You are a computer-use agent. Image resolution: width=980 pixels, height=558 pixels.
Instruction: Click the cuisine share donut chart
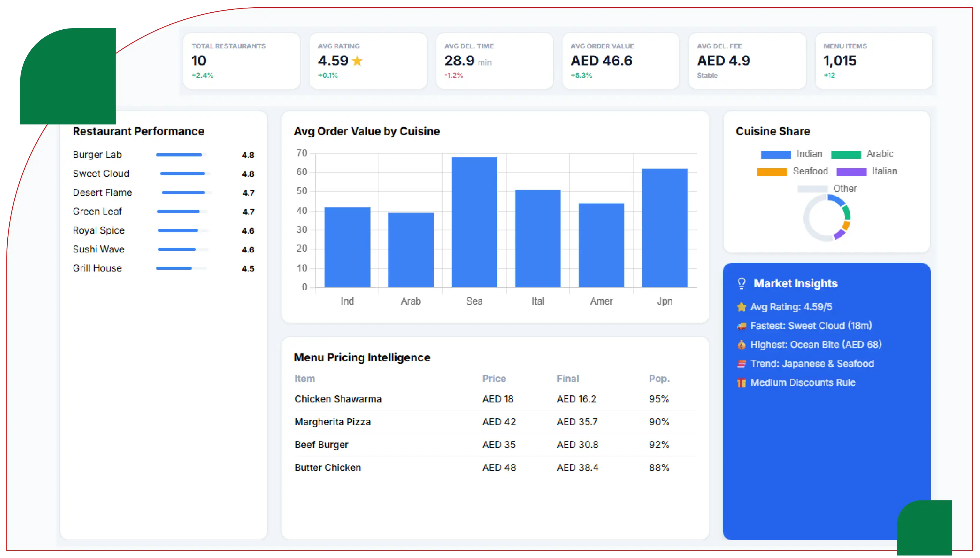[827, 218]
